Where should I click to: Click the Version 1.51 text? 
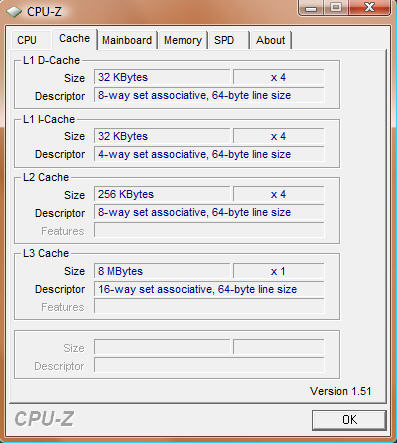[340, 391]
